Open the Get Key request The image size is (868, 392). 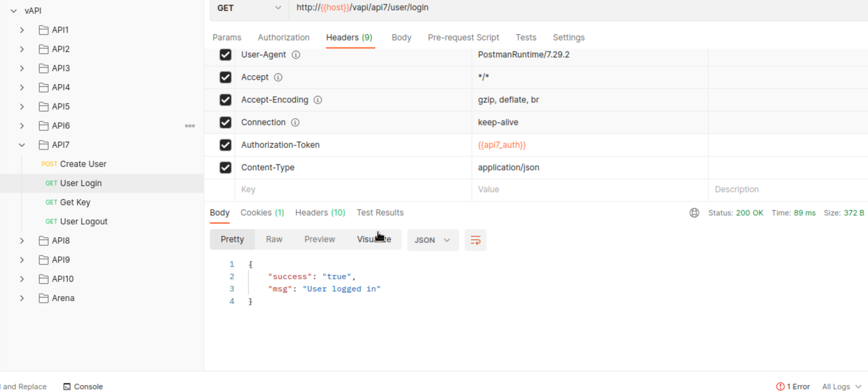tap(75, 202)
